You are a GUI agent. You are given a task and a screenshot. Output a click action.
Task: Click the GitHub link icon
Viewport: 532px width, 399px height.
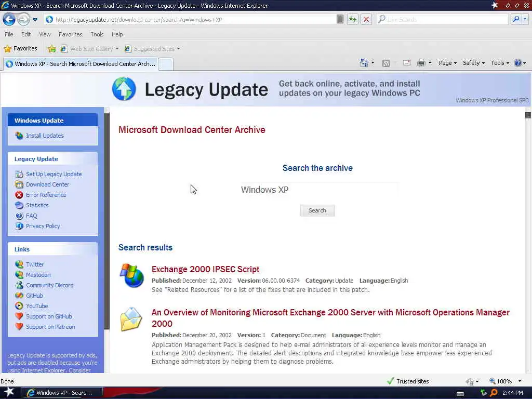click(19, 296)
